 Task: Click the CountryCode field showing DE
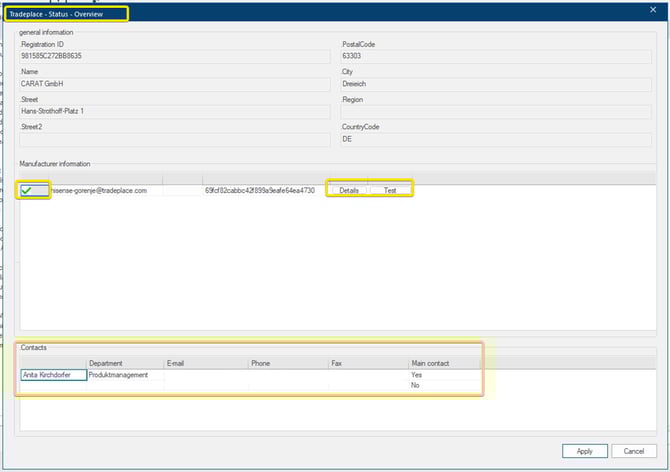[x=498, y=140]
